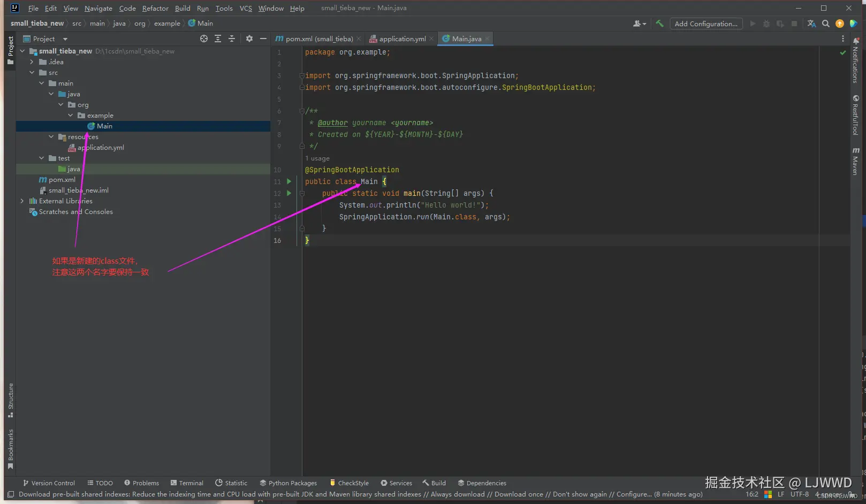Click Collapse All icon in Project panel
The width and height of the screenshot is (866, 504).
(x=232, y=39)
